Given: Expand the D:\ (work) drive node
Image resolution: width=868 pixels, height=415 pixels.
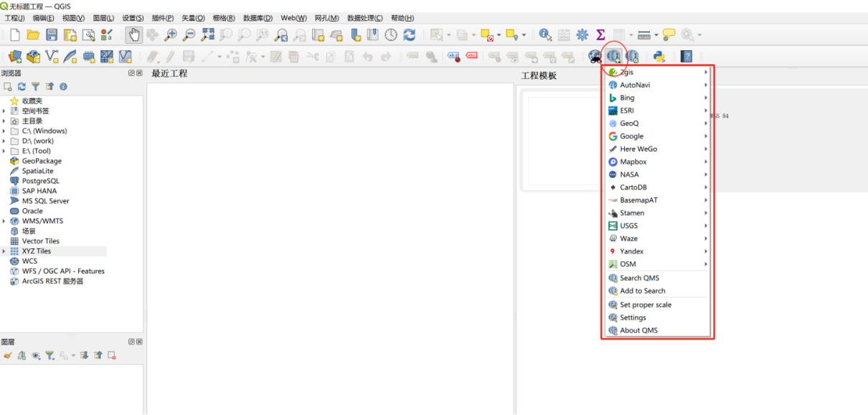Looking at the screenshot, I should click(4, 141).
